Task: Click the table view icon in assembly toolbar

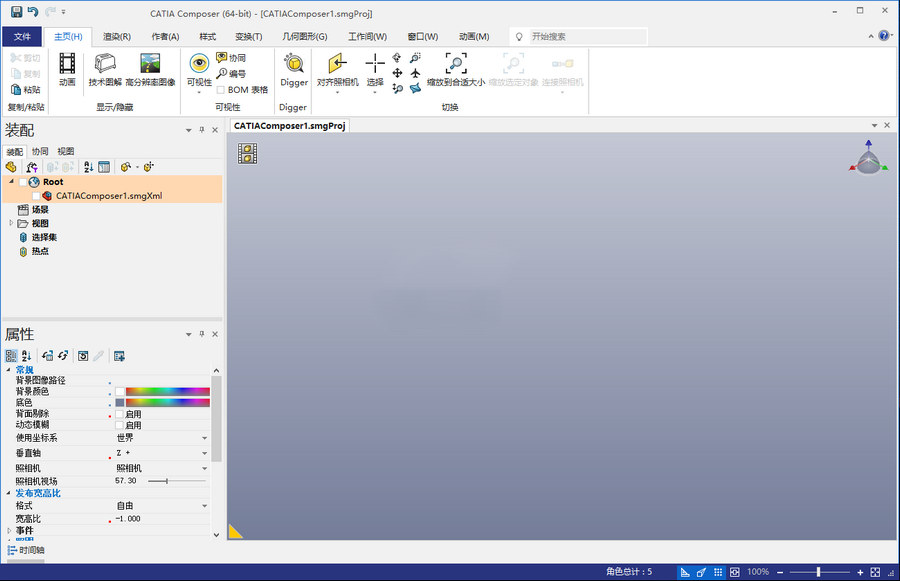Action: [104, 166]
